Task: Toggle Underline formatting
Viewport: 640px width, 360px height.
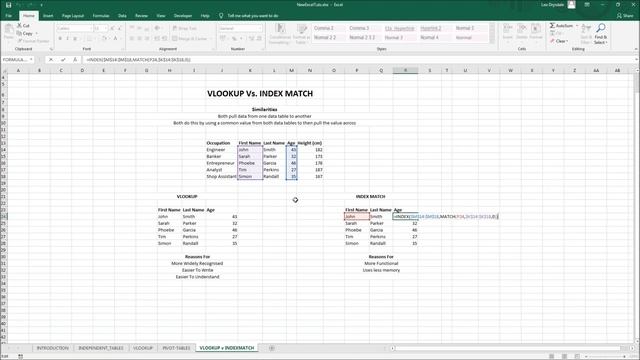Action: click(x=75, y=38)
